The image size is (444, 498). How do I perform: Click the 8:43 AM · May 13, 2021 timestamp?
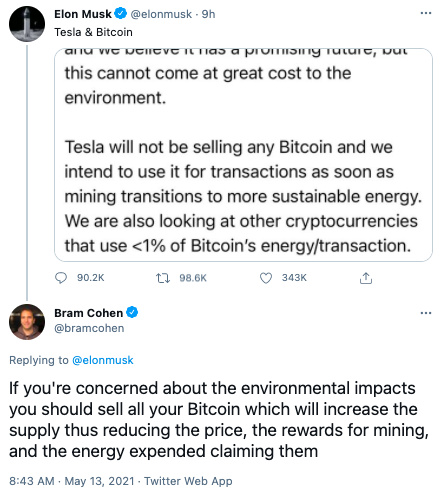72,481
